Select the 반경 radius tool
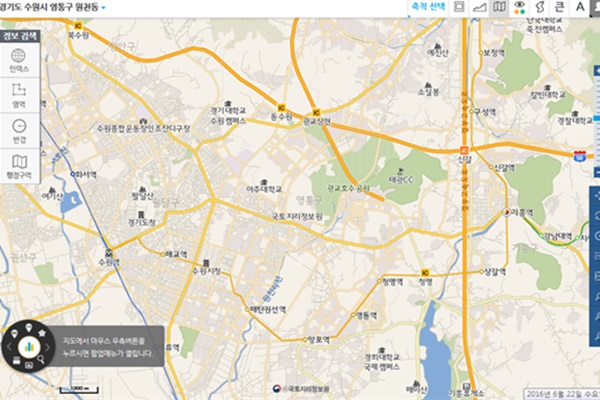The width and height of the screenshot is (600, 400). pos(19,131)
